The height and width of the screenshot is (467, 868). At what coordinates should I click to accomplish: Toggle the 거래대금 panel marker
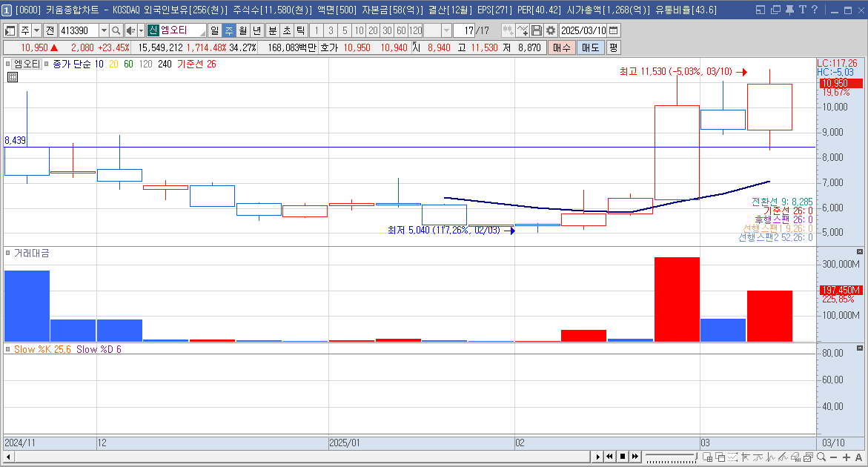(x=7, y=254)
